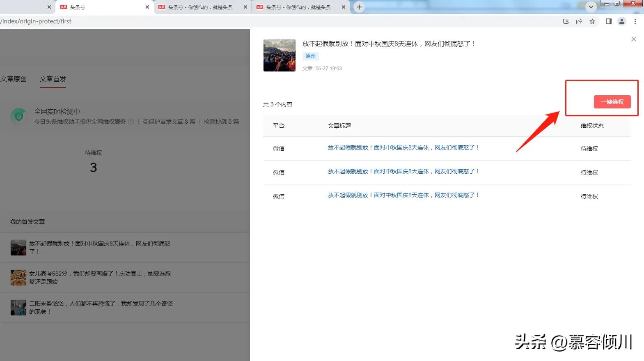Image resolution: width=644 pixels, height=361 pixels.
Task: Click thumbnail of 女儿高考682分 article
Action: tap(18, 278)
